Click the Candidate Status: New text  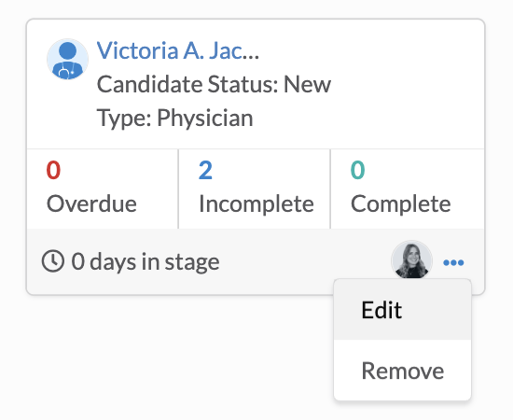(x=214, y=84)
